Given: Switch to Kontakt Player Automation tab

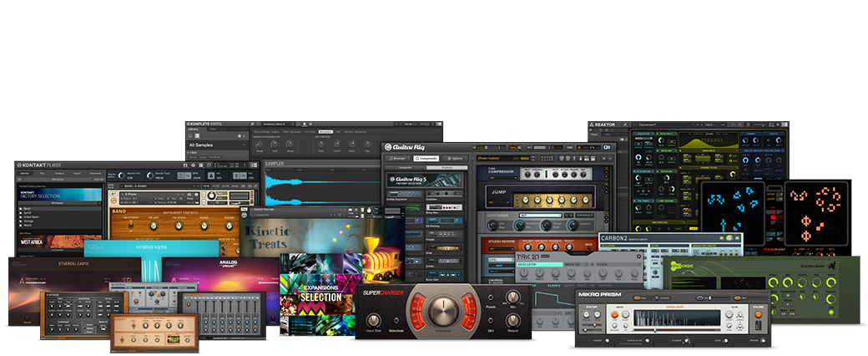Looking at the screenshot, I should (x=95, y=174).
